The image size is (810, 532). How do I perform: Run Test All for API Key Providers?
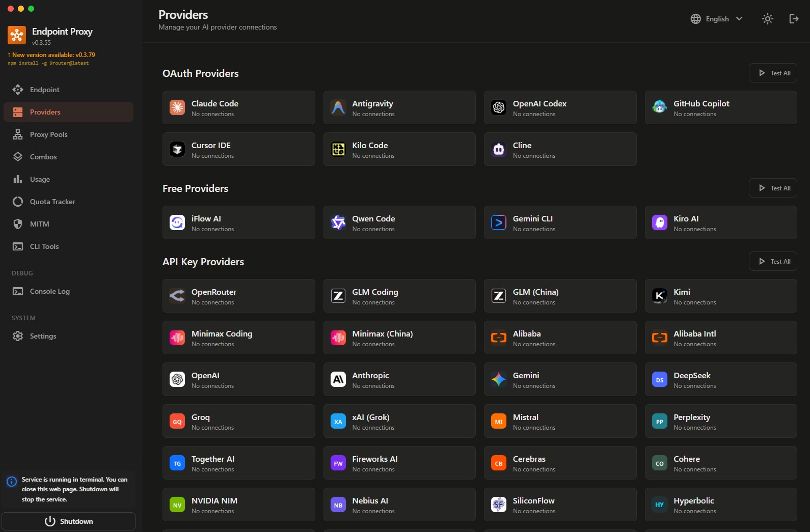(773, 261)
